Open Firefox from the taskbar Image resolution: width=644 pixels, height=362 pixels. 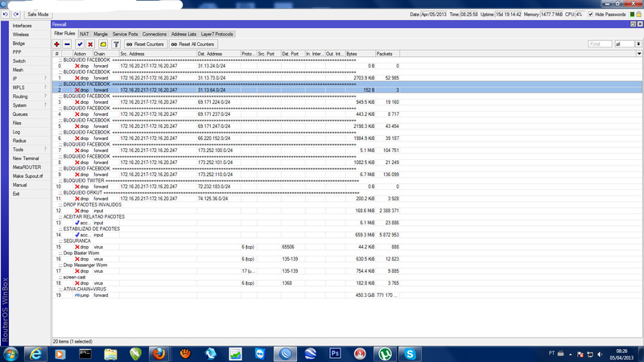159,354
